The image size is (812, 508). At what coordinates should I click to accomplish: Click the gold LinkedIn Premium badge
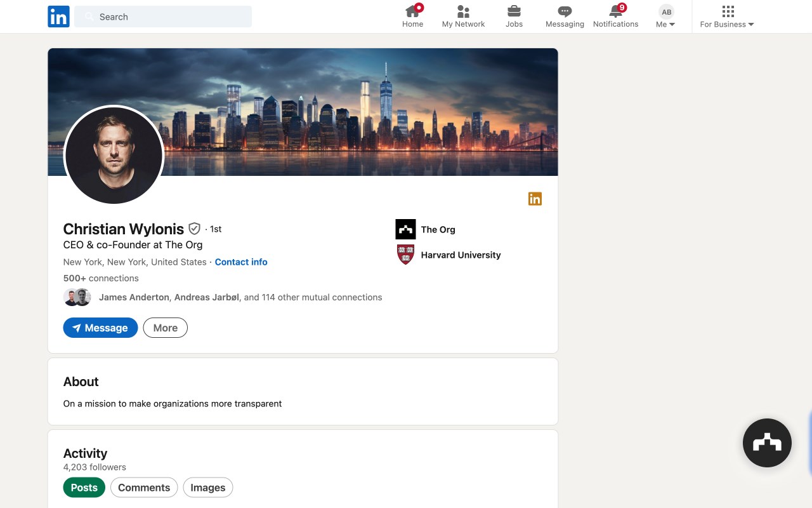tap(535, 199)
